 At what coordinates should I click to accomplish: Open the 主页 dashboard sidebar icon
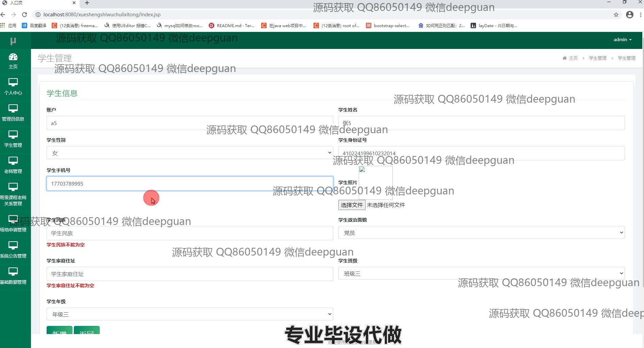13,60
